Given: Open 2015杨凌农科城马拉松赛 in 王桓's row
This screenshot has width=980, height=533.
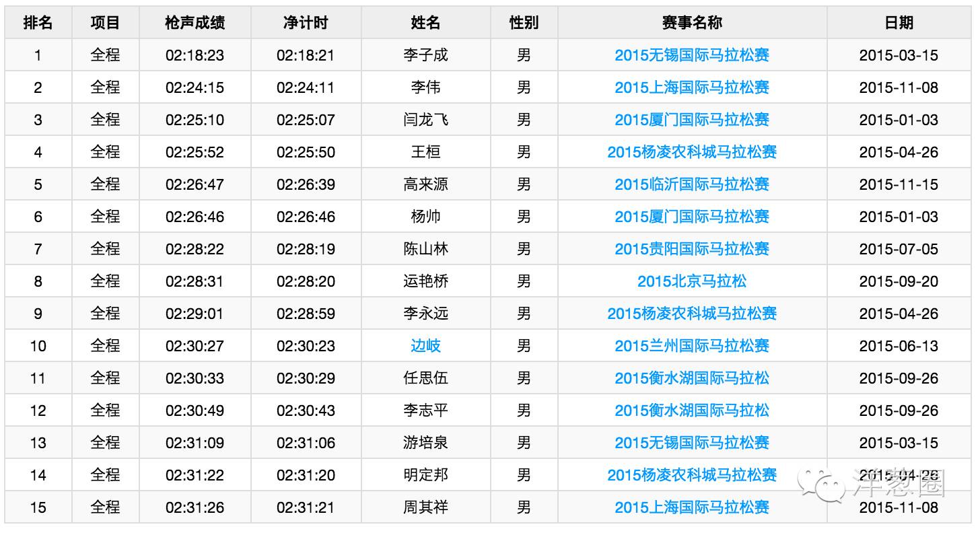Looking at the screenshot, I should point(691,152).
